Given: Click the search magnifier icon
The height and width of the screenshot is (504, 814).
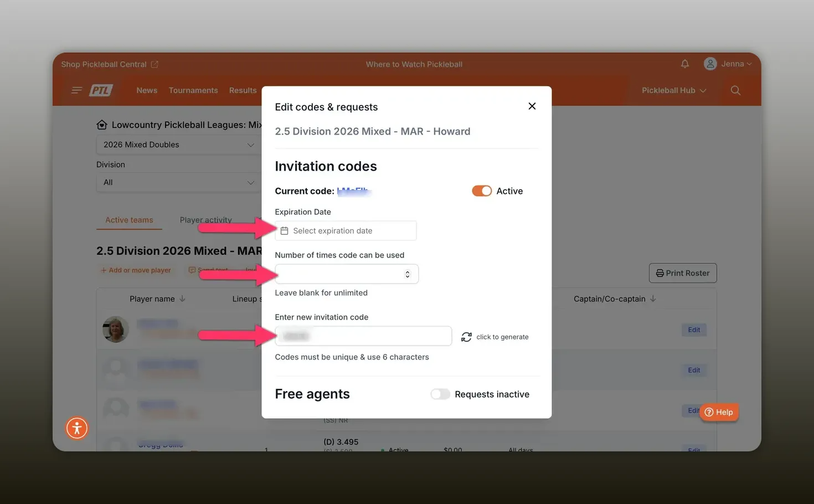Looking at the screenshot, I should (x=735, y=90).
